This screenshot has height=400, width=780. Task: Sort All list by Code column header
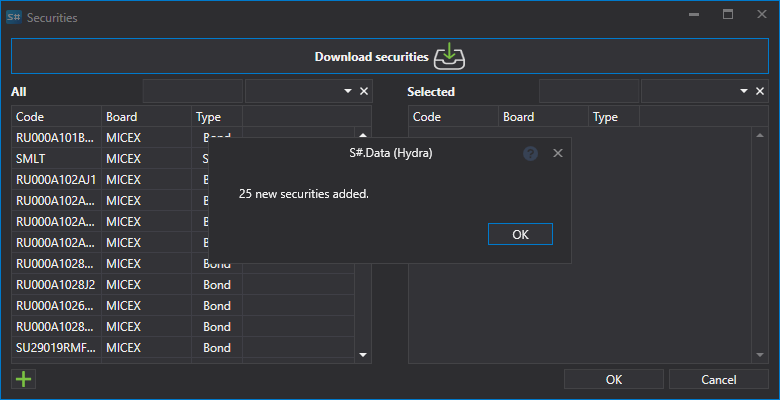point(57,116)
